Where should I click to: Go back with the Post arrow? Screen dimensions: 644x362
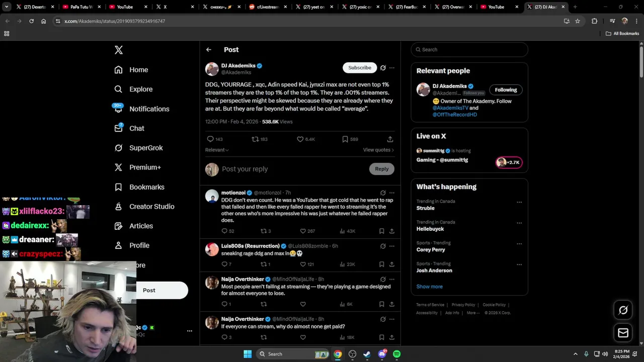click(x=209, y=50)
